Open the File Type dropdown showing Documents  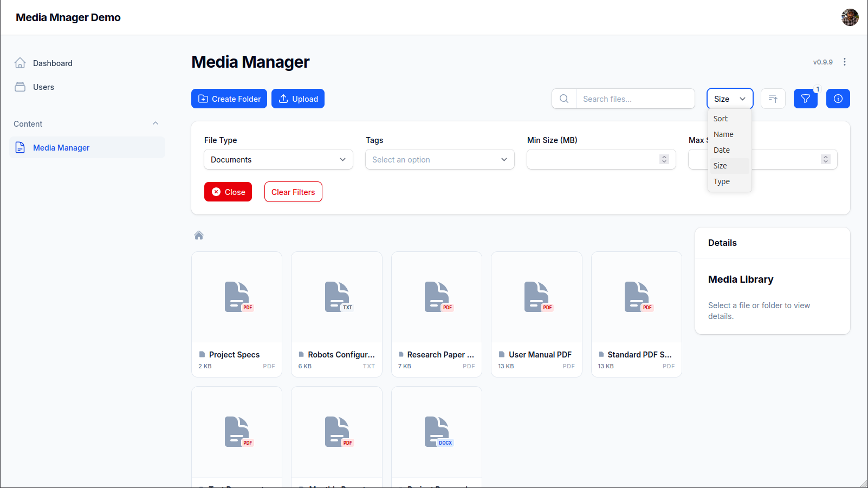[278, 159]
